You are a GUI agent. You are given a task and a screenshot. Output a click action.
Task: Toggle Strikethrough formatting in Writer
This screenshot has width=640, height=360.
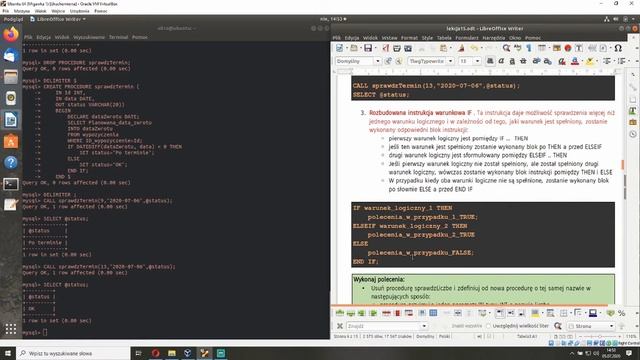pyautogui.click(x=523, y=61)
